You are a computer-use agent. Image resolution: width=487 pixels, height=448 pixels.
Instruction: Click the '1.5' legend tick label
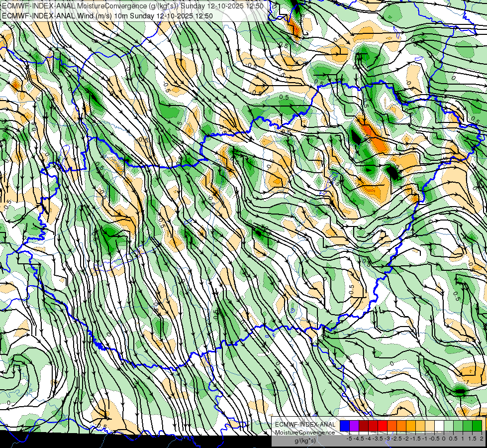pos(473,439)
